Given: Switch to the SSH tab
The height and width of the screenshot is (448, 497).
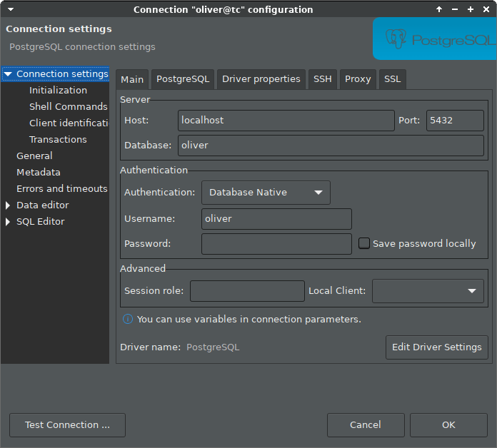Looking at the screenshot, I should (322, 78).
